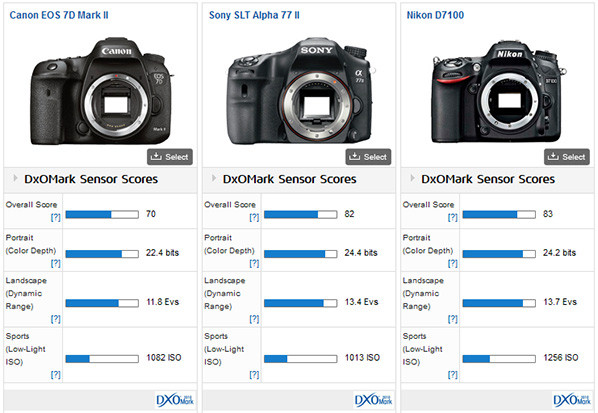
Task: Click the DxOMark logo under Nikon column
Action: [x=572, y=400]
